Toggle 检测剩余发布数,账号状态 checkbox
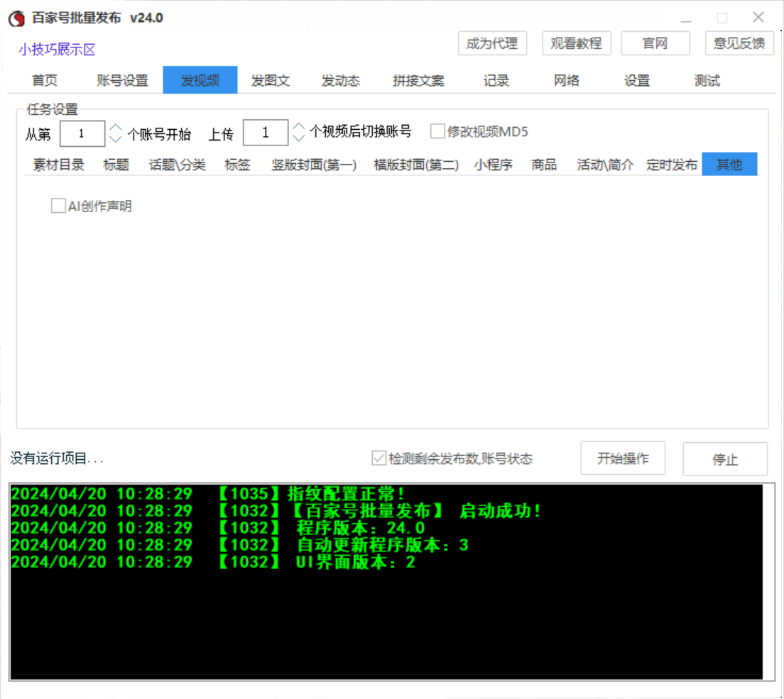Screen dimensions: 784x699 tap(379, 458)
